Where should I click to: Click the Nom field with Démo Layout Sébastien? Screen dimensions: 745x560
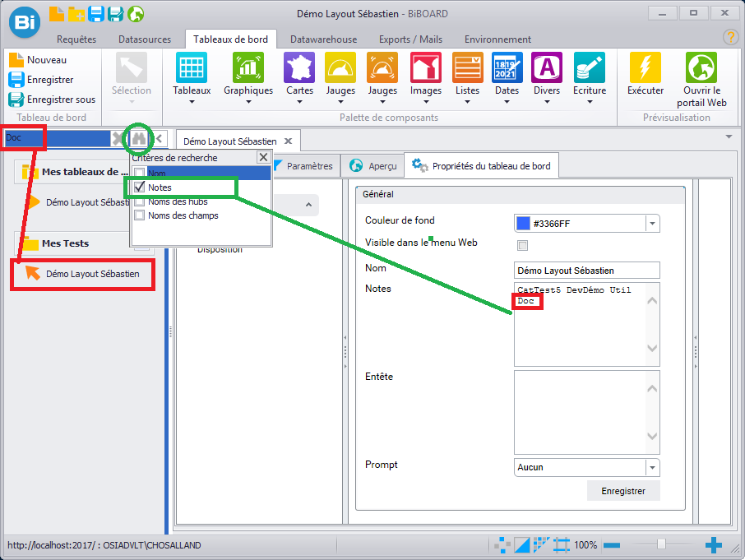click(587, 271)
